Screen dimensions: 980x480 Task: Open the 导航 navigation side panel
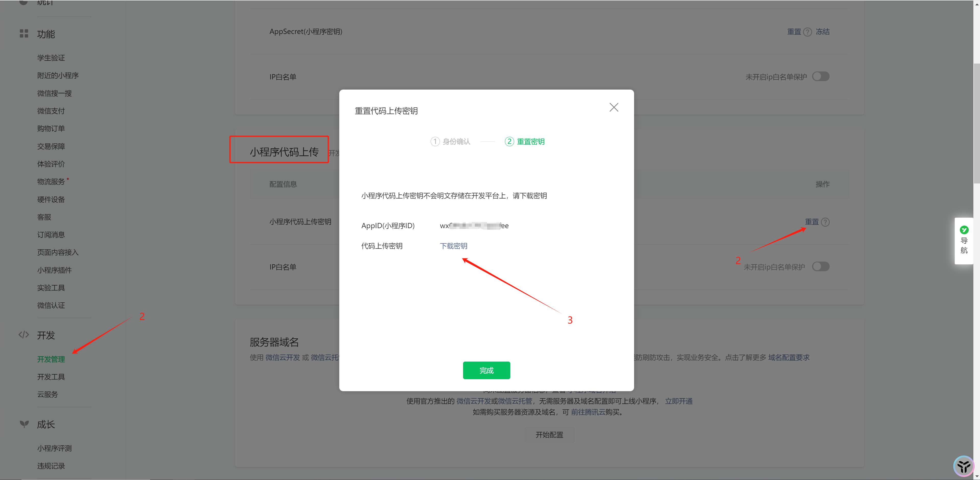pyautogui.click(x=964, y=241)
